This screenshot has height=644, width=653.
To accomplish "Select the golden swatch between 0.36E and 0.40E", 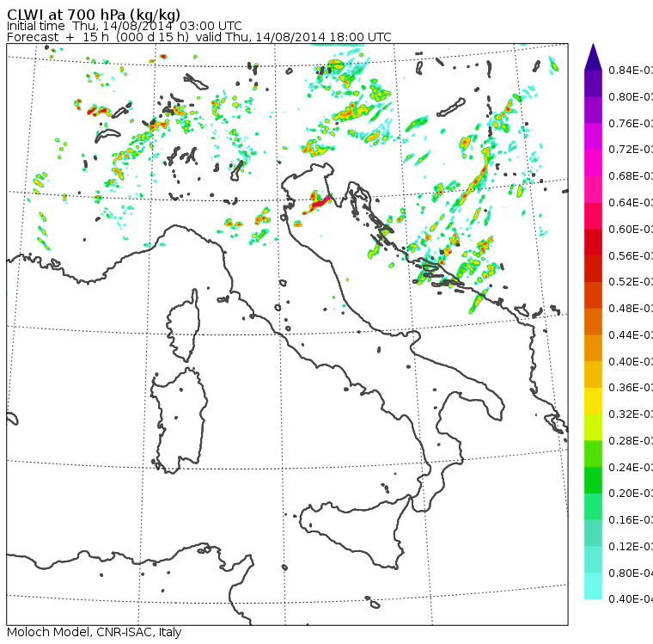I will [x=593, y=375].
